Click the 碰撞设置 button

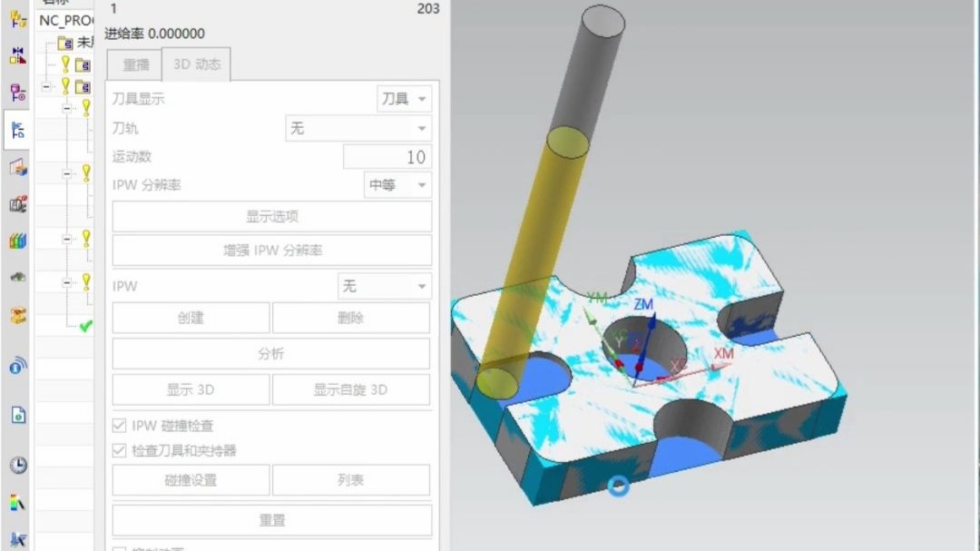191,479
